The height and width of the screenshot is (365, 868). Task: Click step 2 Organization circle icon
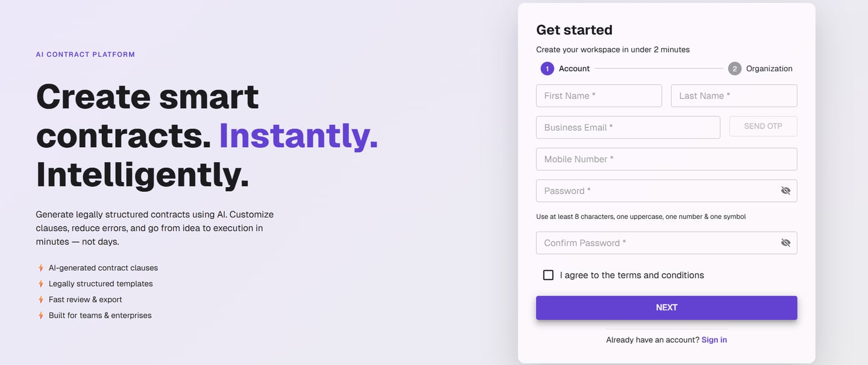[734, 69]
